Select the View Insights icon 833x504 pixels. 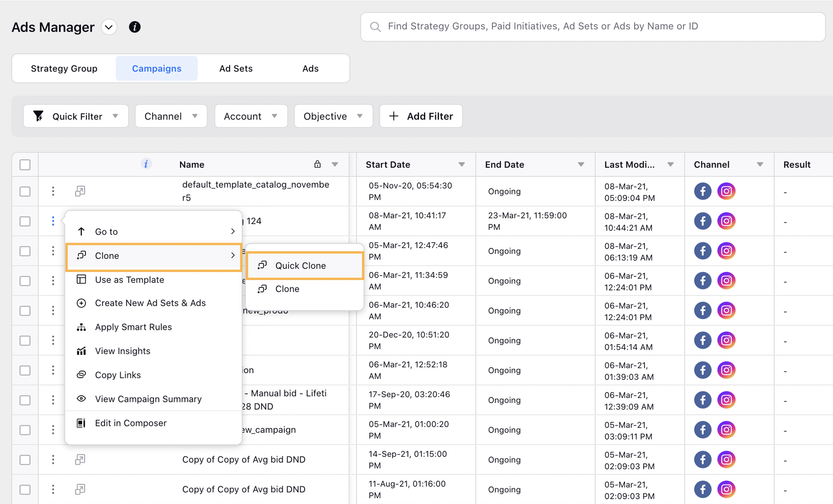click(81, 351)
